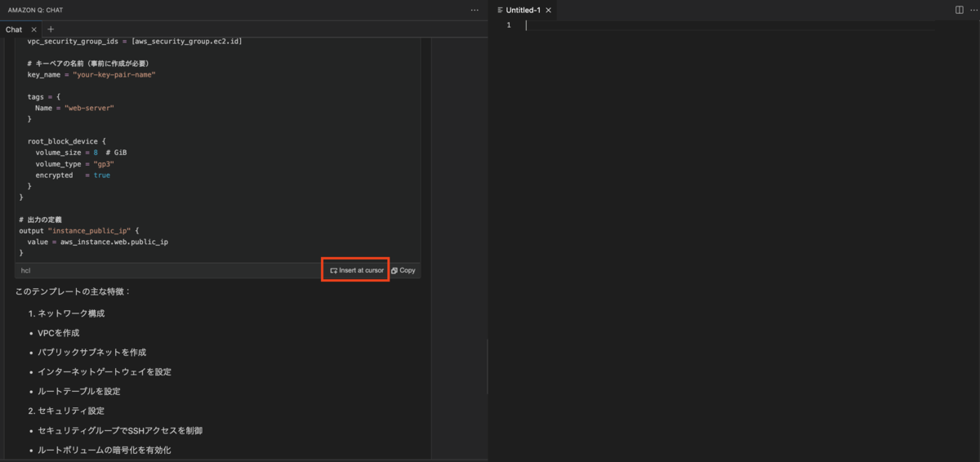Close the Untitled-1 editor tab
This screenshot has width=980, height=462.
(549, 10)
